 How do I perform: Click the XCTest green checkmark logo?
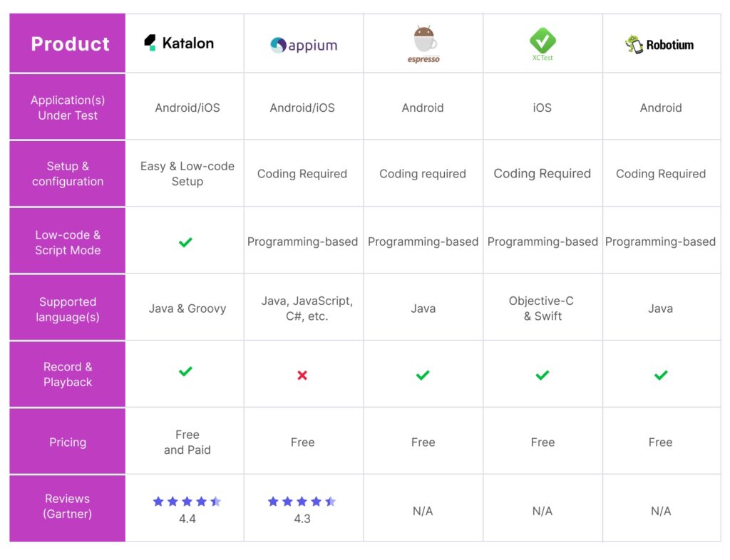coord(543,41)
